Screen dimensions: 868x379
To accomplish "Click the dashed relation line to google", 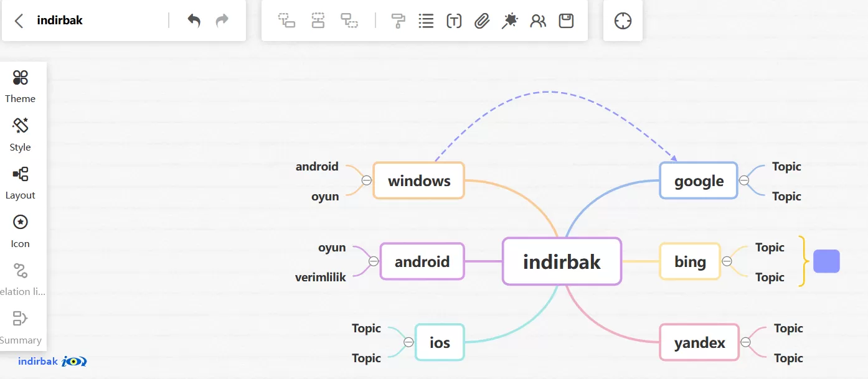I will [x=548, y=92].
